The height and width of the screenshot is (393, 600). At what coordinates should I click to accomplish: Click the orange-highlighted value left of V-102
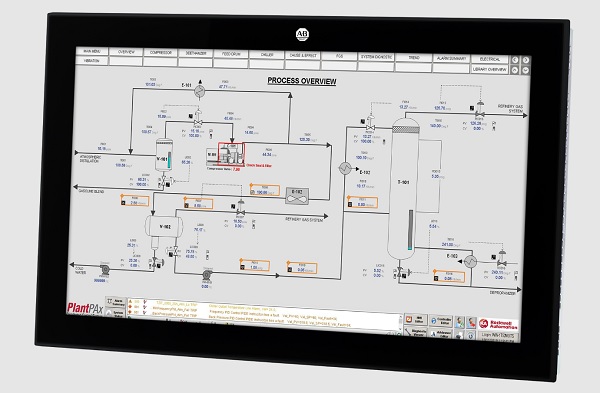(x=135, y=201)
